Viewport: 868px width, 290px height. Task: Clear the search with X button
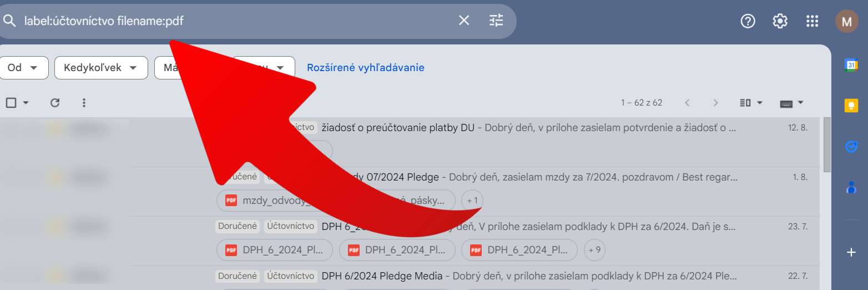pyautogui.click(x=464, y=21)
